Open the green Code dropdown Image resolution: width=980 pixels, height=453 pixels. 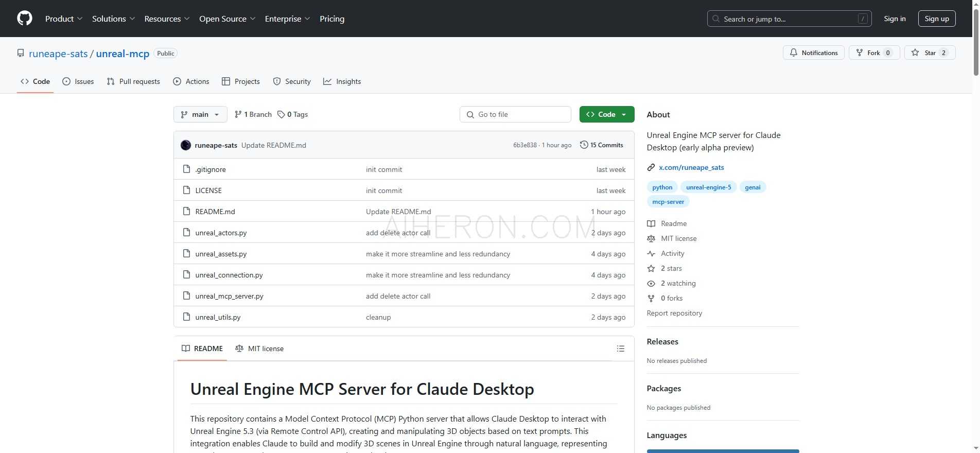tap(607, 114)
